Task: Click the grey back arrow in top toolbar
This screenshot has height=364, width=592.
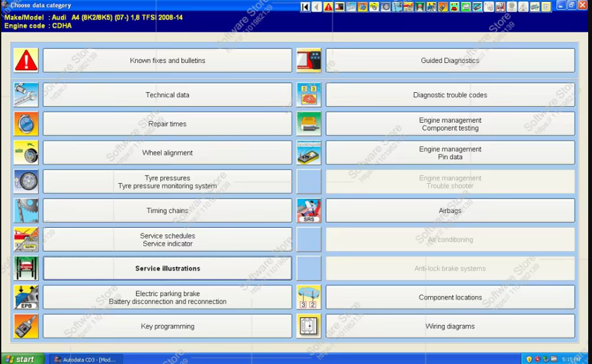Action: coord(317,7)
